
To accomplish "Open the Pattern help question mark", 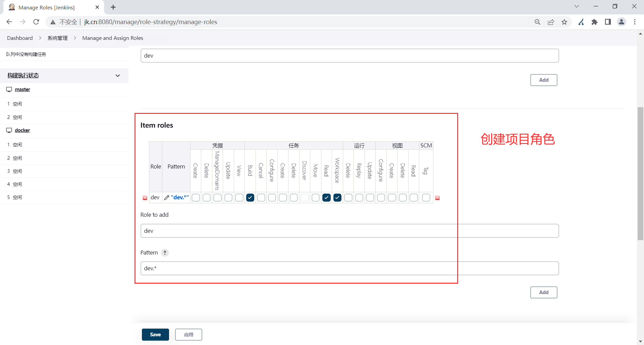I will coord(165,253).
